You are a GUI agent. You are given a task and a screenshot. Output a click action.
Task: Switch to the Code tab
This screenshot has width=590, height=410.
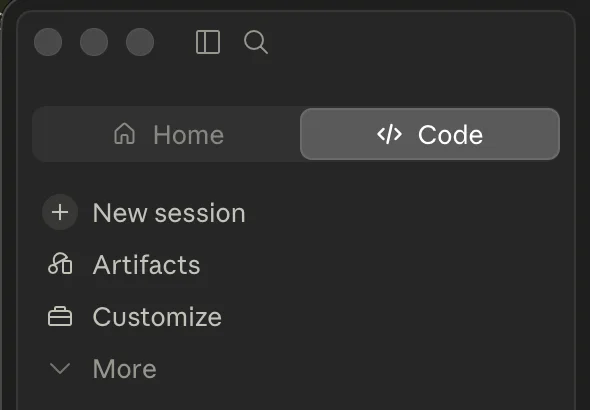(430, 134)
